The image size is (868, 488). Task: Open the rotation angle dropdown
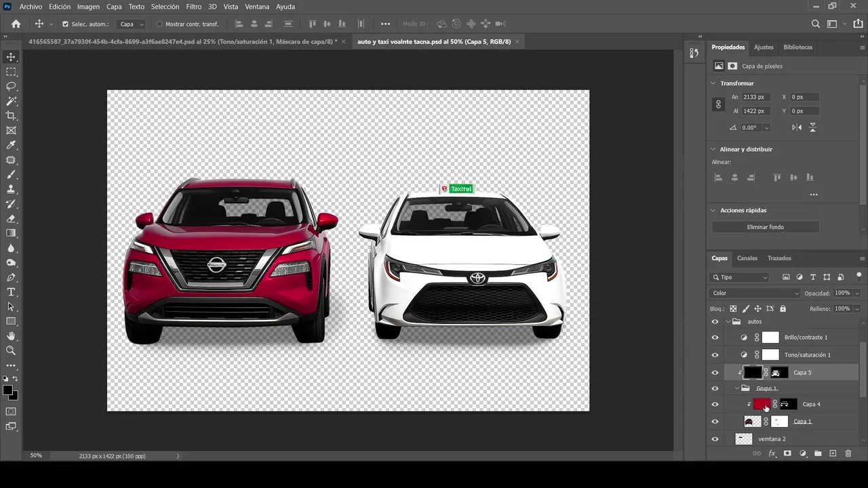[766, 127]
